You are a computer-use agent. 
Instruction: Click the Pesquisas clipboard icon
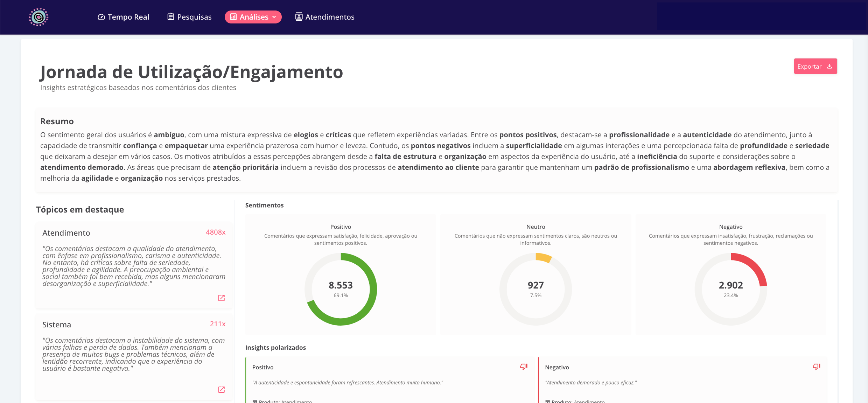pos(171,17)
